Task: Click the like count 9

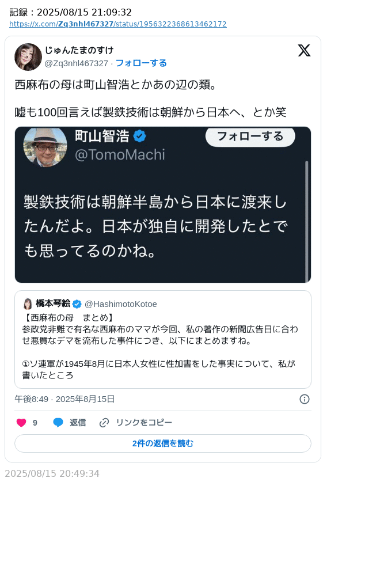Action: click(35, 423)
